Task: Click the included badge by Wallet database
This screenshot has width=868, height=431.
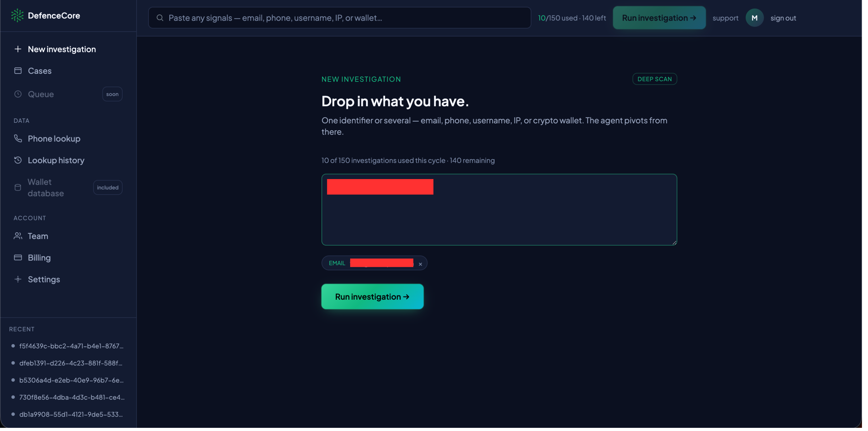Action: pyautogui.click(x=108, y=188)
